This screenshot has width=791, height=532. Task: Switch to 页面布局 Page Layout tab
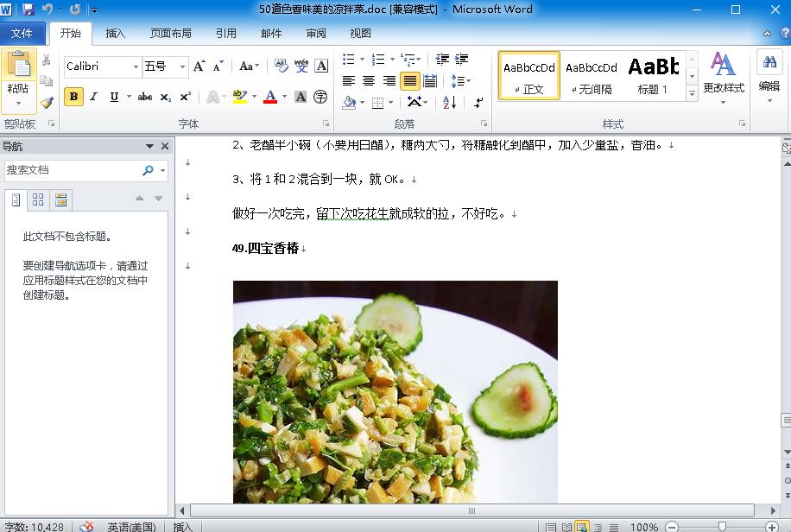pyautogui.click(x=170, y=34)
